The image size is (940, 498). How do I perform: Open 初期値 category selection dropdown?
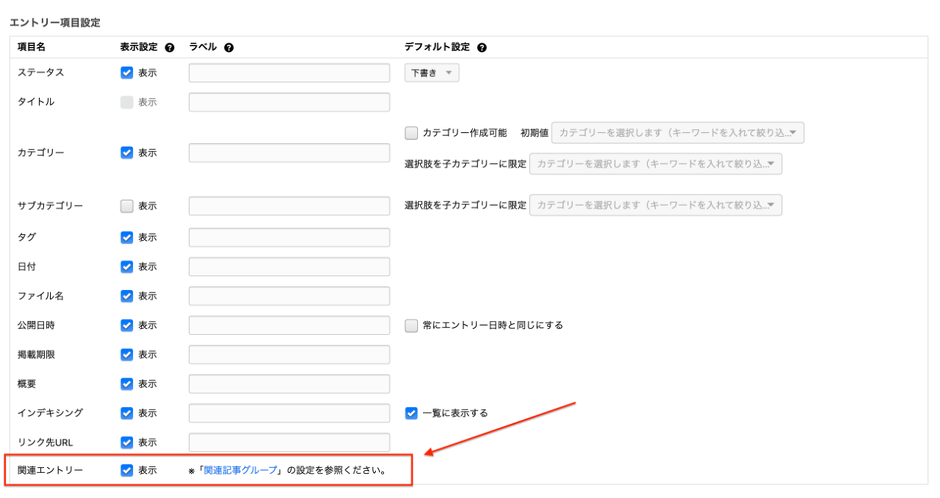677,133
